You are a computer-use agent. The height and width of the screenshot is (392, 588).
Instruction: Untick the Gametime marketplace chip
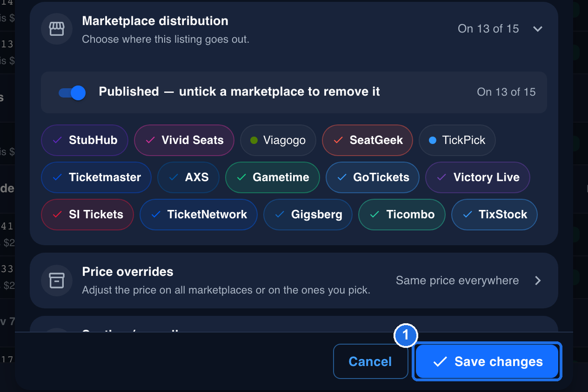coord(272,177)
